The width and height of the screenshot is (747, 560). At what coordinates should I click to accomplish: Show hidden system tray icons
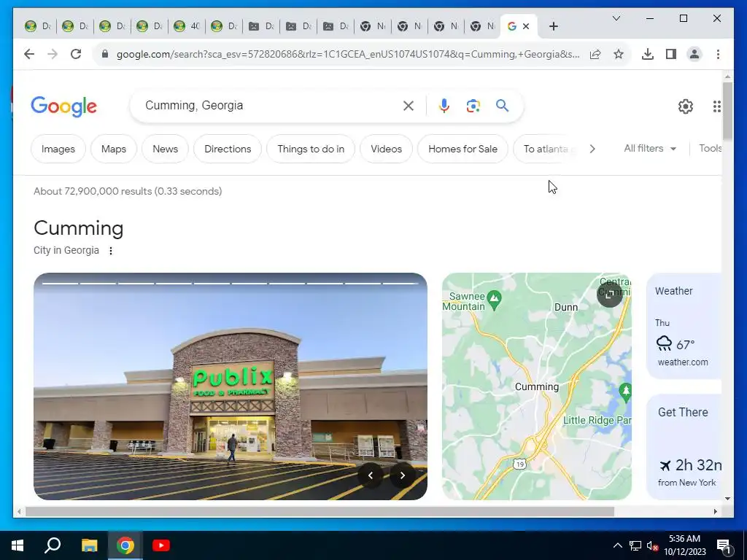[617, 545]
